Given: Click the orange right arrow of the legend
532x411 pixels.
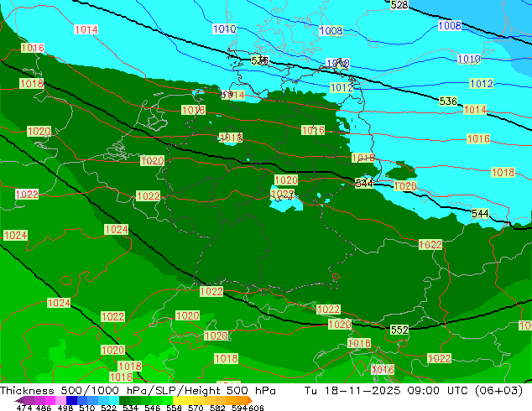Looking at the screenshot, I should tap(250, 400).
